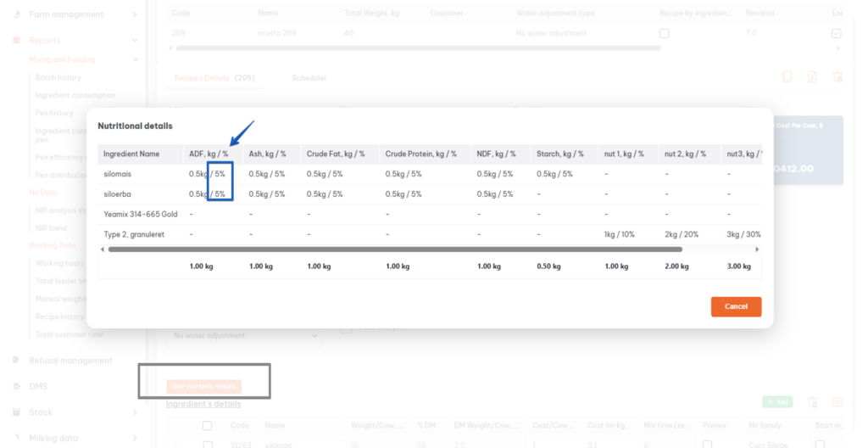868x448 pixels.
Task: Toggle the Premix checkbox for silomais
Action: pyautogui.click(x=708, y=444)
